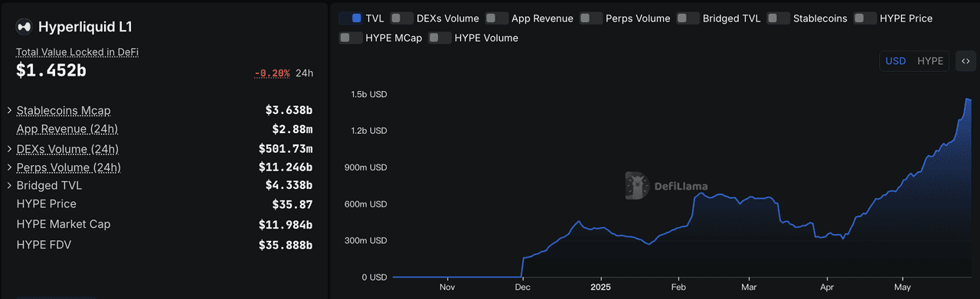980x299 pixels.
Task: Click the embed code icon button
Action: (x=965, y=61)
